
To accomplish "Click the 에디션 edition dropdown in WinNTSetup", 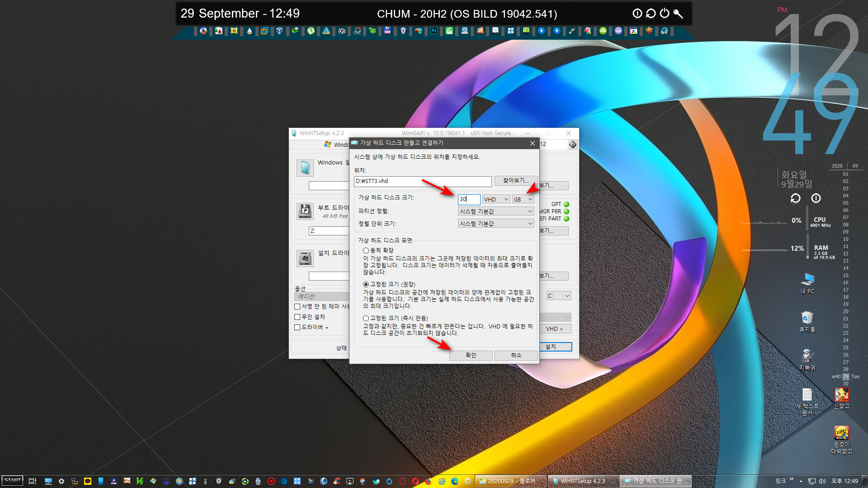I will click(321, 296).
